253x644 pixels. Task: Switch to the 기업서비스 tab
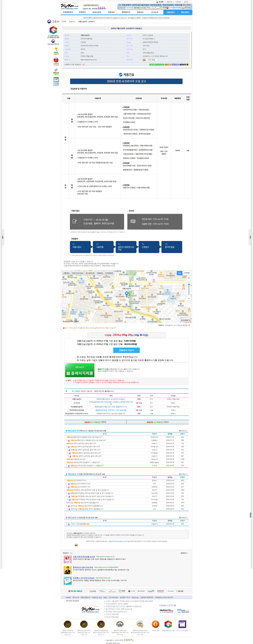coord(171,12)
